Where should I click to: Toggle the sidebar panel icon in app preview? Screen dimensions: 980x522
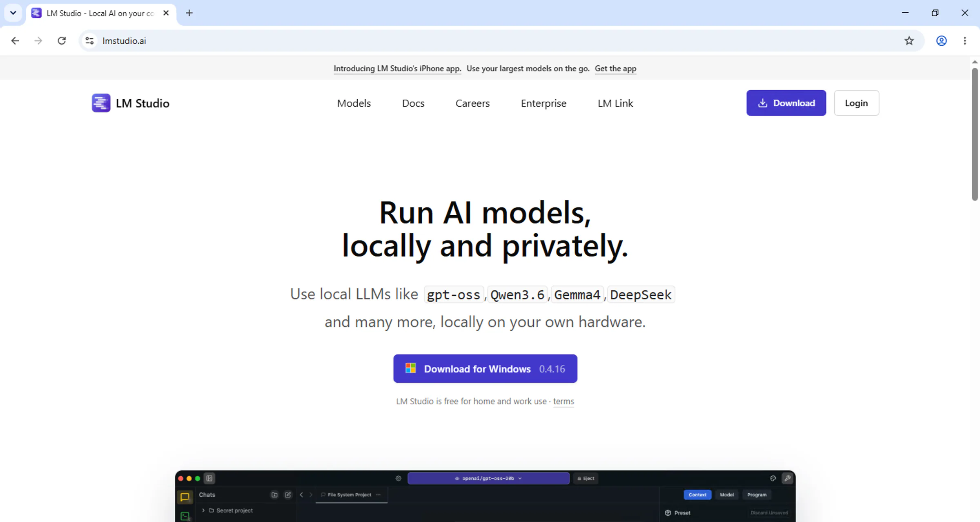(x=209, y=478)
